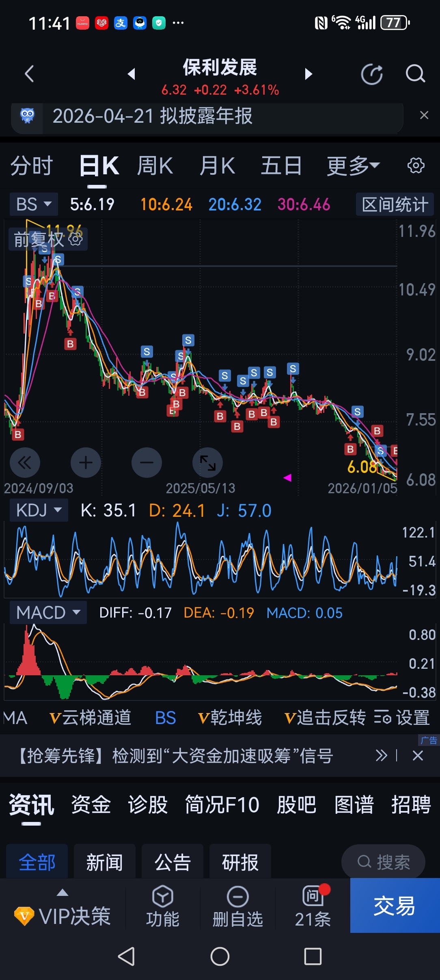Screen dimensions: 440x980
Task: Select the 周K tab
Action: click(x=155, y=166)
